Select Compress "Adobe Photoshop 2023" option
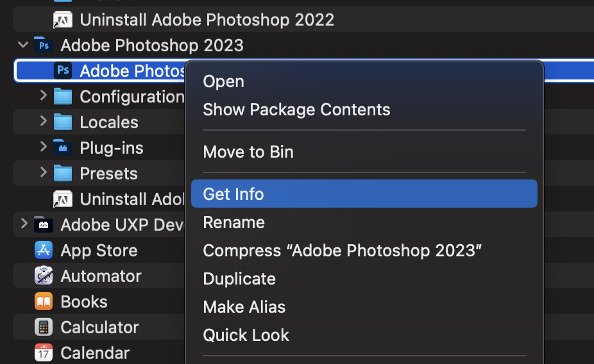 342,251
